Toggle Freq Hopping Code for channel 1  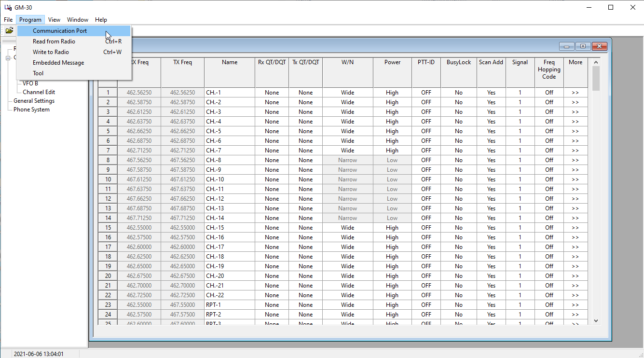pos(549,92)
